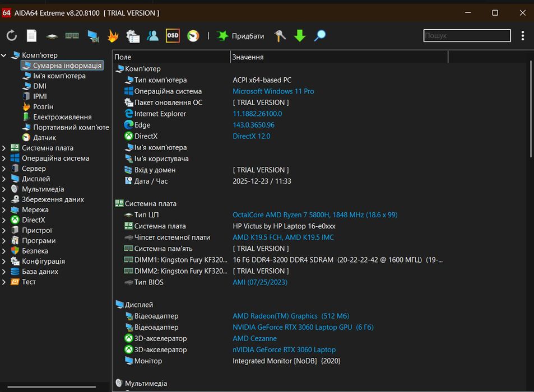The width and height of the screenshot is (534, 392).
Task: Click the Конфігурація sidebar icon
Action: [15, 262]
